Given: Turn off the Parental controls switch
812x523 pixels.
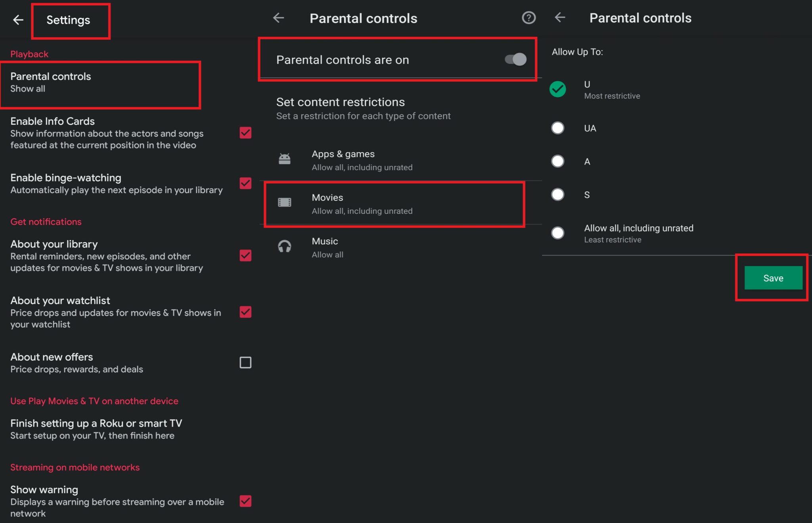Looking at the screenshot, I should pyautogui.click(x=515, y=59).
